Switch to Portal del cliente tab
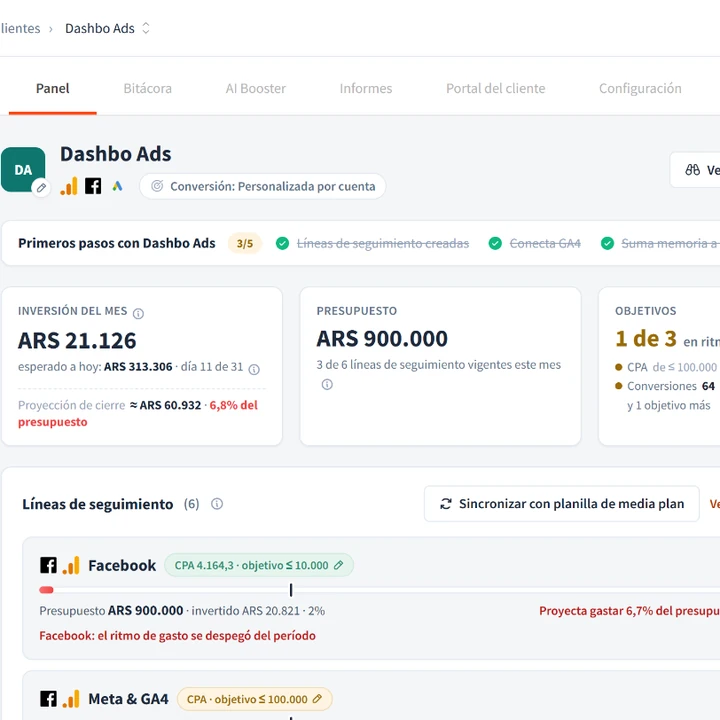Viewport: 720px width, 720px height. [x=495, y=88]
